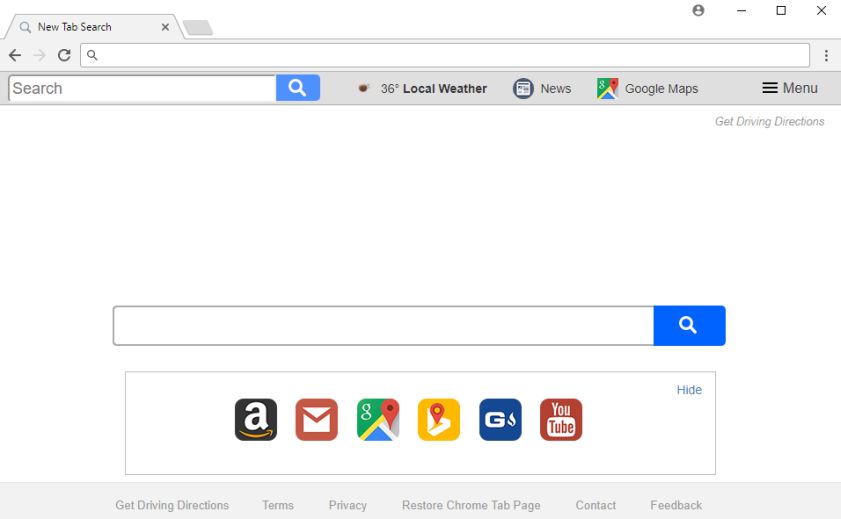Expand the hamburger Menu
The image size is (841, 519).
point(790,88)
